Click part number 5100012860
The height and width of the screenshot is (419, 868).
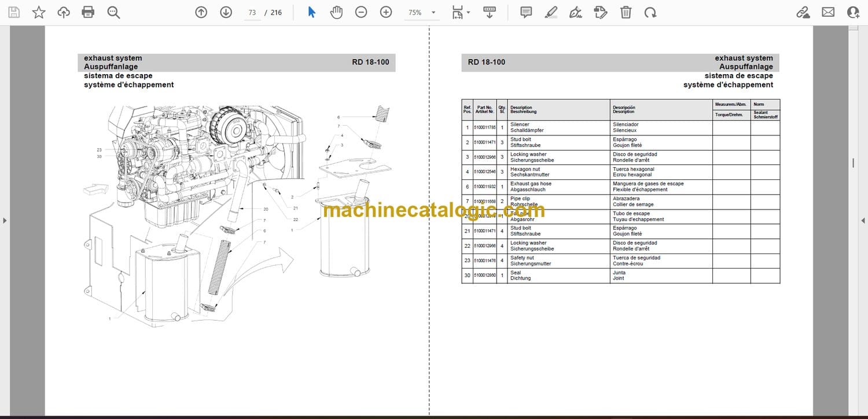pyautogui.click(x=485, y=275)
